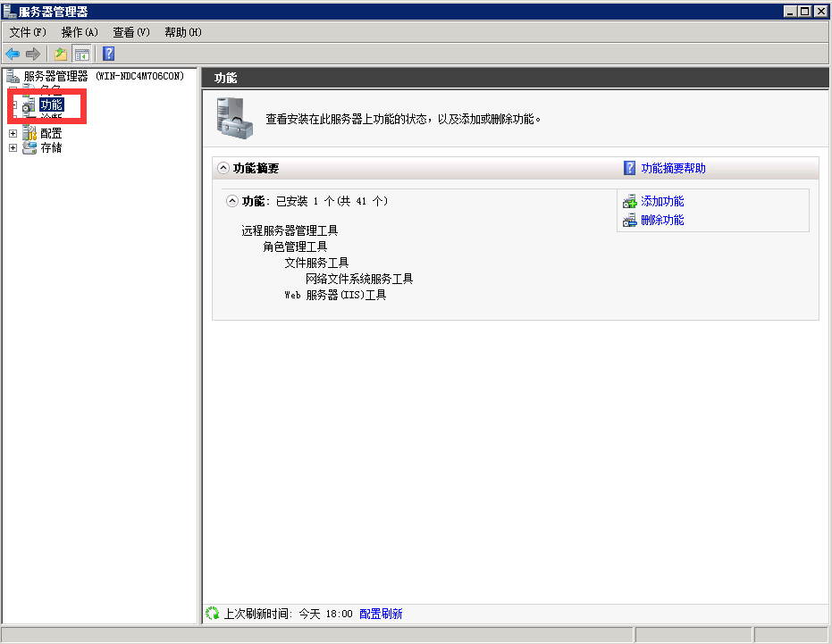Click the green refresh icon in status area
The width and height of the screenshot is (832, 644).
click(x=212, y=614)
